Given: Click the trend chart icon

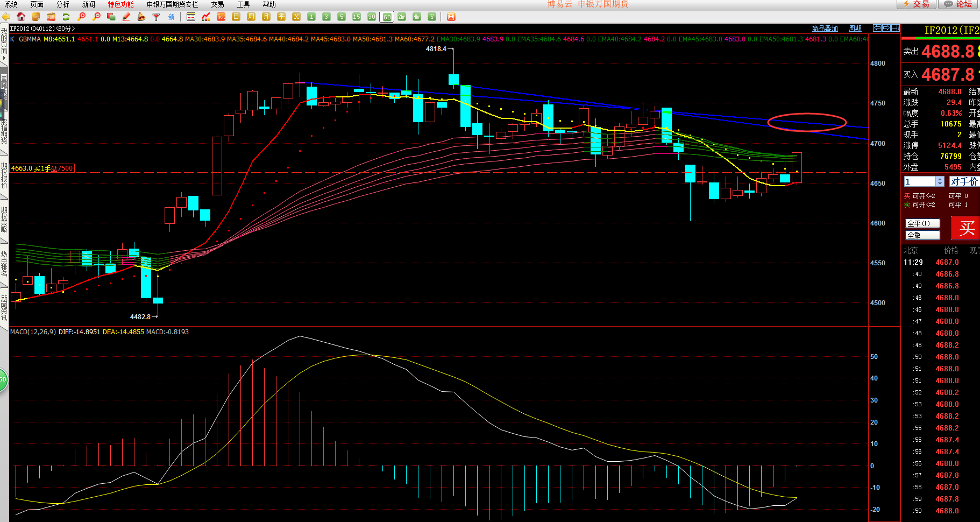Looking at the screenshot, I should [206, 17].
